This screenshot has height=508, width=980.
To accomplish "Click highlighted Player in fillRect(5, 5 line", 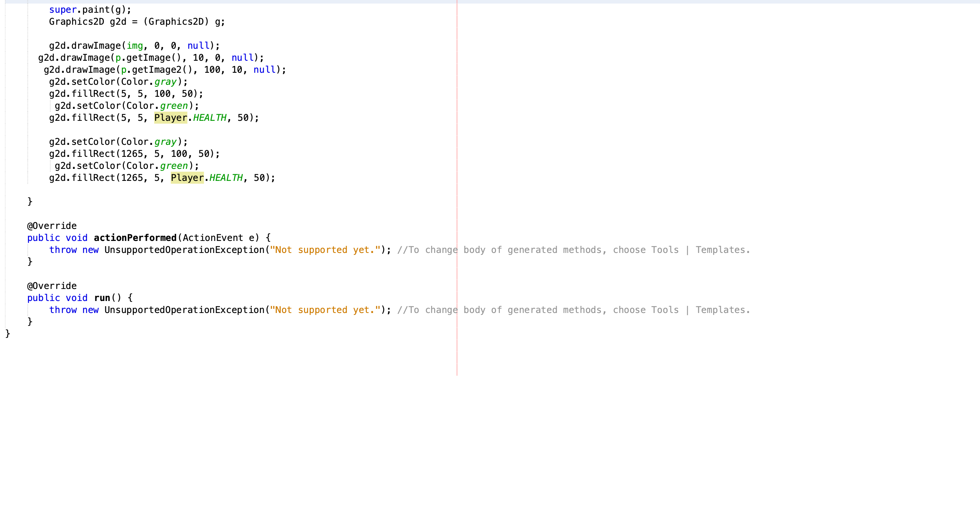I will click(171, 118).
